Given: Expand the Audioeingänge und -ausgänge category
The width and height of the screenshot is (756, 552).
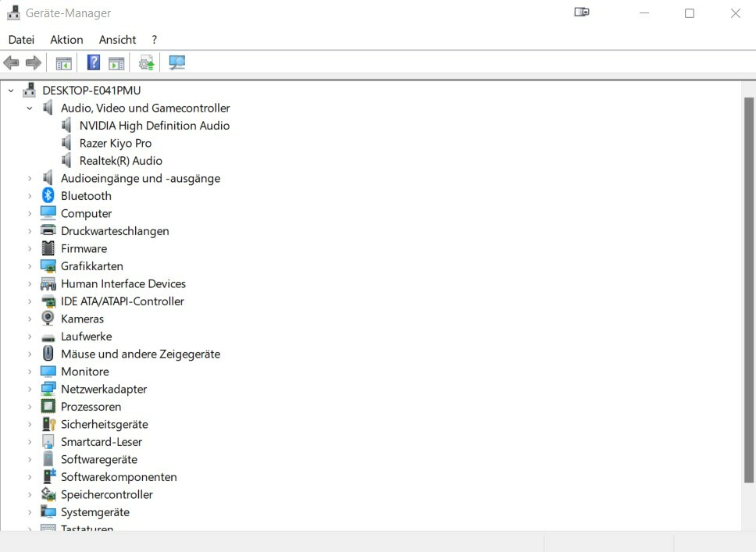Looking at the screenshot, I should pyautogui.click(x=30, y=178).
